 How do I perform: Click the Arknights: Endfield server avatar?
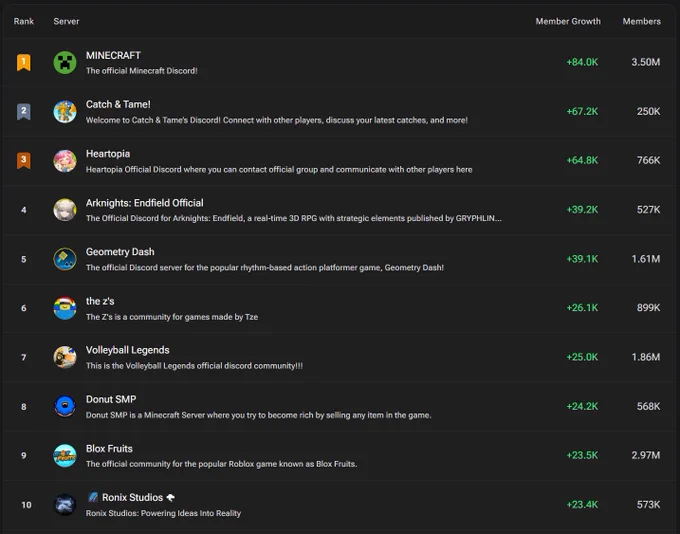point(65,210)
